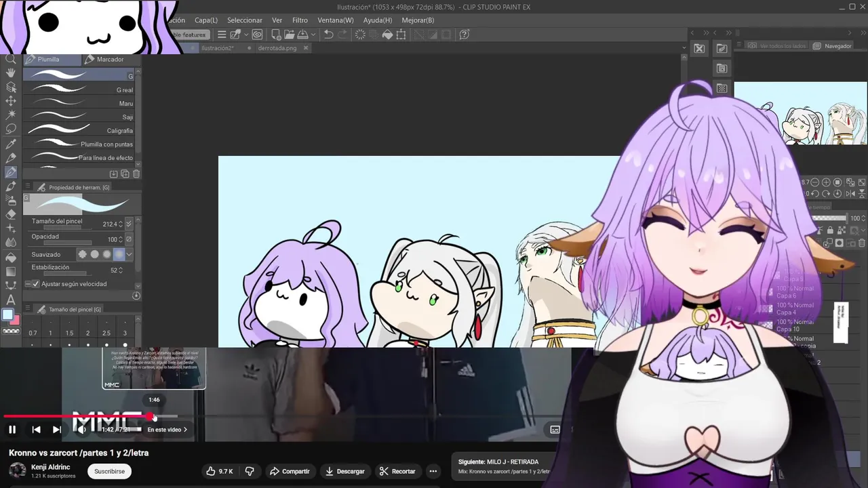Select the Eraser tool
868x488 pixels.
click(x=11, y=214)
